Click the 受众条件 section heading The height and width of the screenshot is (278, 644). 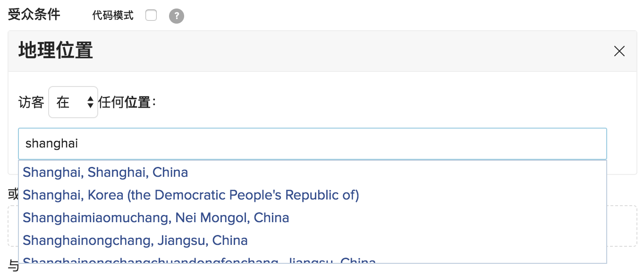coord(34,15)
